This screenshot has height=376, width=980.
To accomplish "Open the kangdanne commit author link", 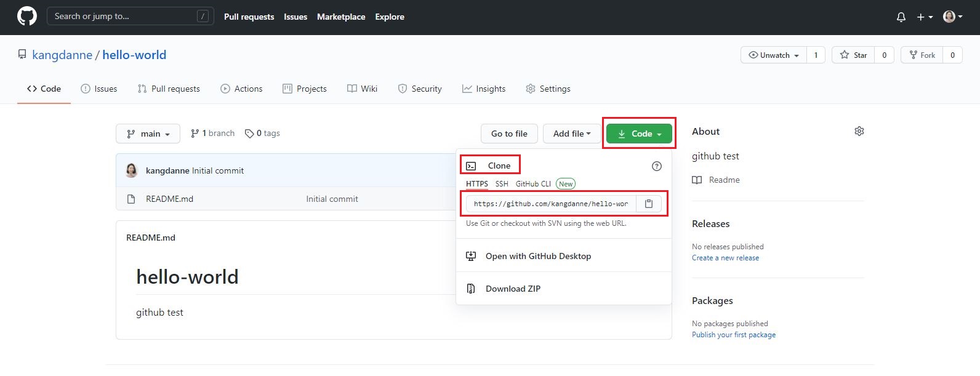I will point(167,170).
